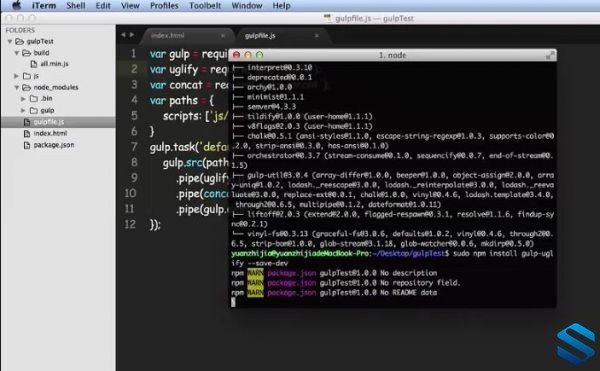Collapse the gulpTest root folder
Image resolution: width=600 pixels, height=371 pixels.
pos(10,41)
